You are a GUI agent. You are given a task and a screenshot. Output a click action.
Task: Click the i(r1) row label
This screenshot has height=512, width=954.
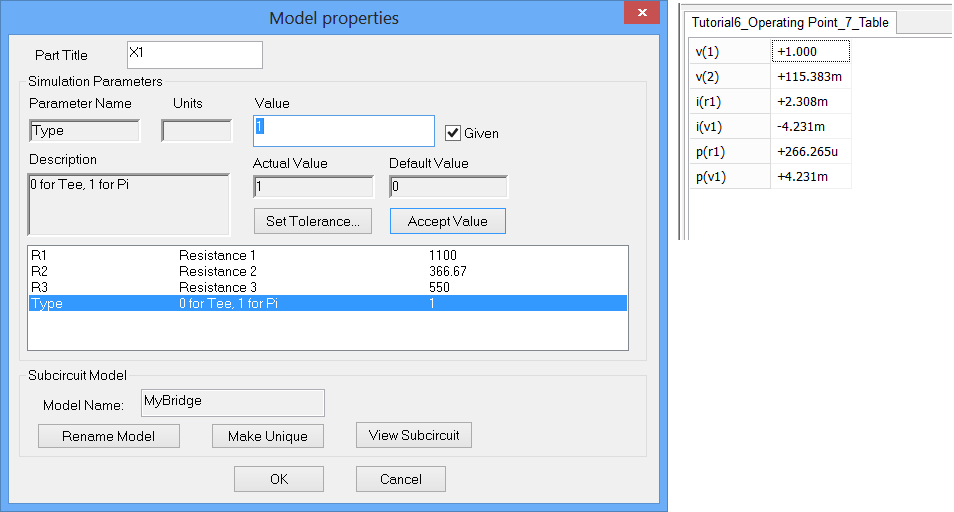pos(730,101)
